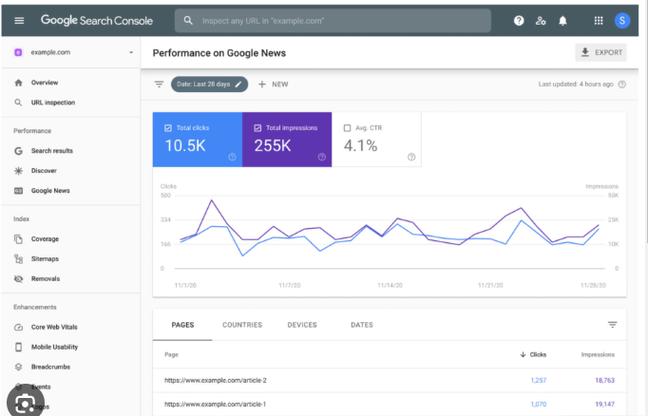Switch to the DEVICES tab

(302, 325)
